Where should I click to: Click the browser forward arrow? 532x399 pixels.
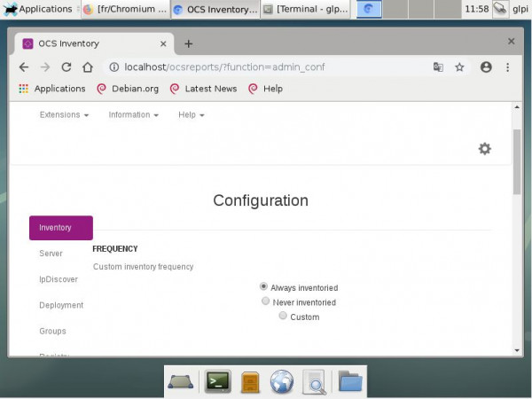click(x=45, y=67)
